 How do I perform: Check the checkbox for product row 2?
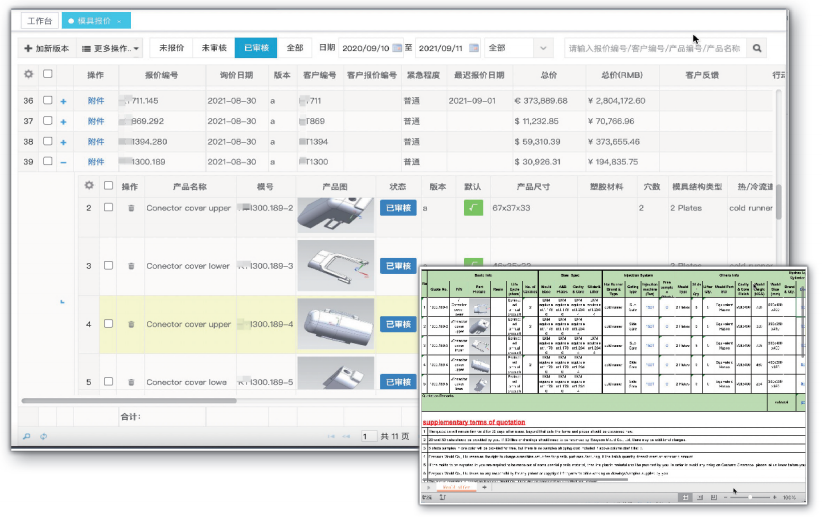point(109,208)
